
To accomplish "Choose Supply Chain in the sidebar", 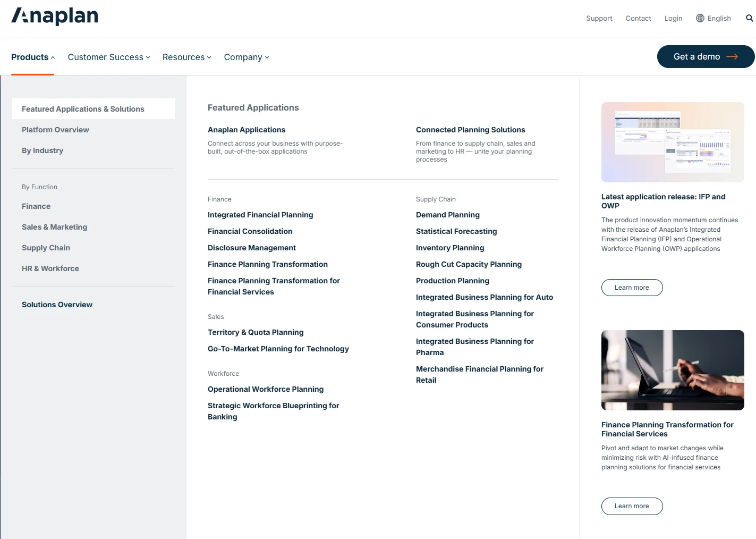I will coord(46,248).
